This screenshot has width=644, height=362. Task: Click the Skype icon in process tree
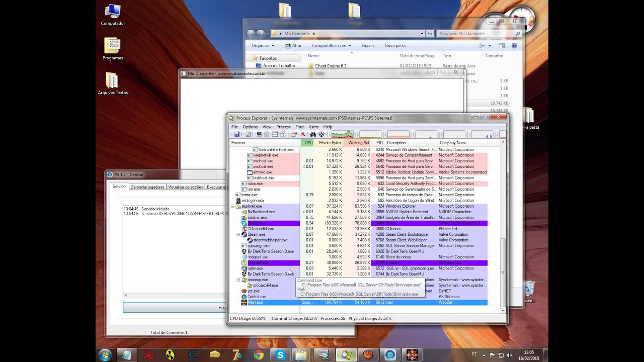point(244,223)
